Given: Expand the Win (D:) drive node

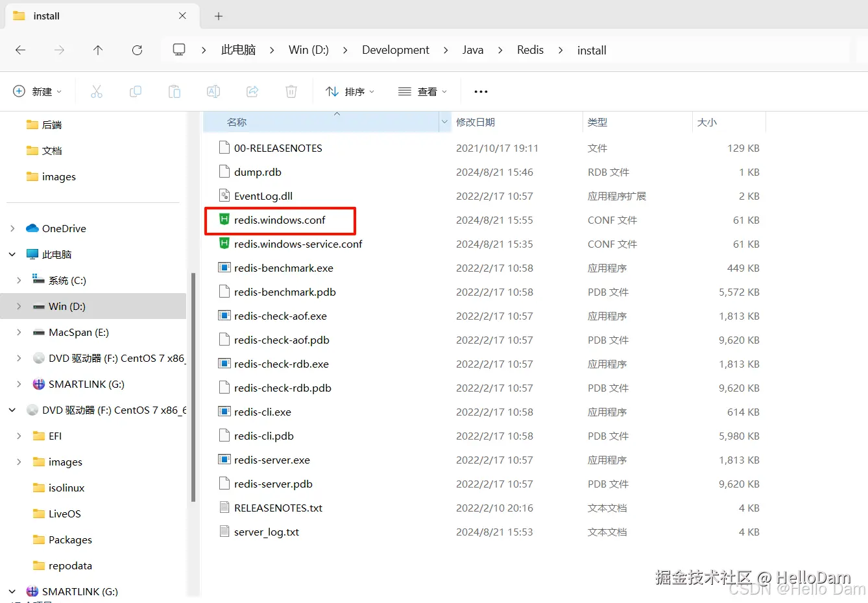Looking at the screenshot, I should point(19,306).
